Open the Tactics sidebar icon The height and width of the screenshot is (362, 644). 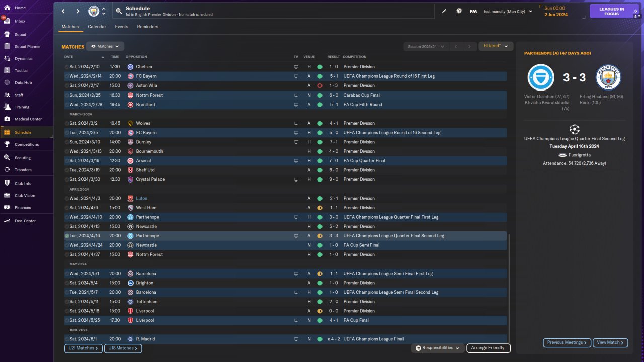[x=7, y=71]
